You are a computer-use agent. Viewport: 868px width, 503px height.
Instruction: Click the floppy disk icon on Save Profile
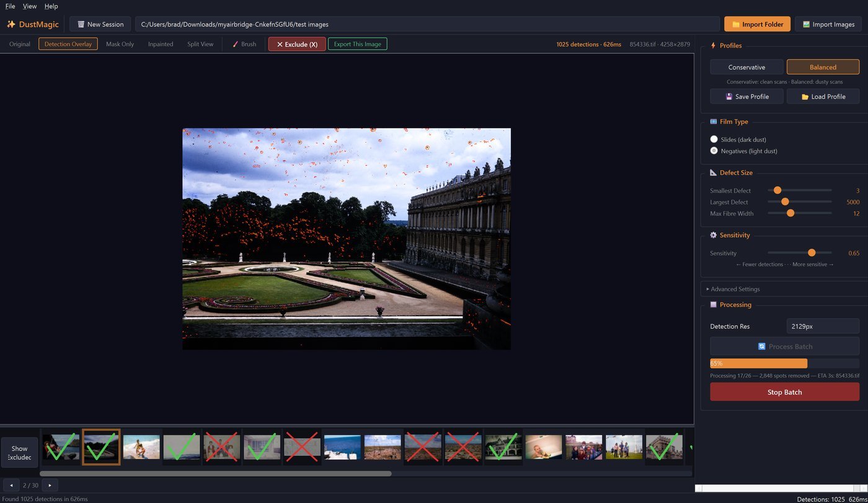(729, 97)
